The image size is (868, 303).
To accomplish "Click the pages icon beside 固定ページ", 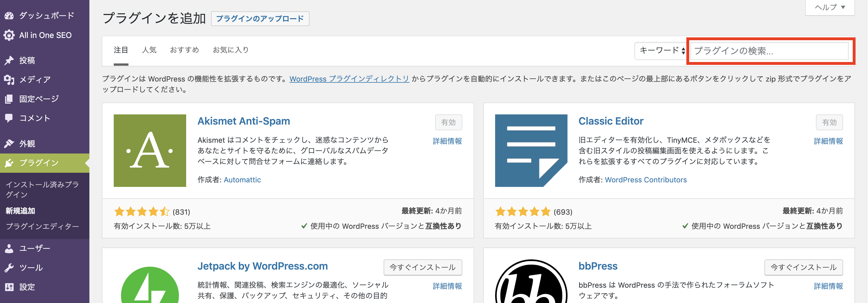I will click(9, 99).
